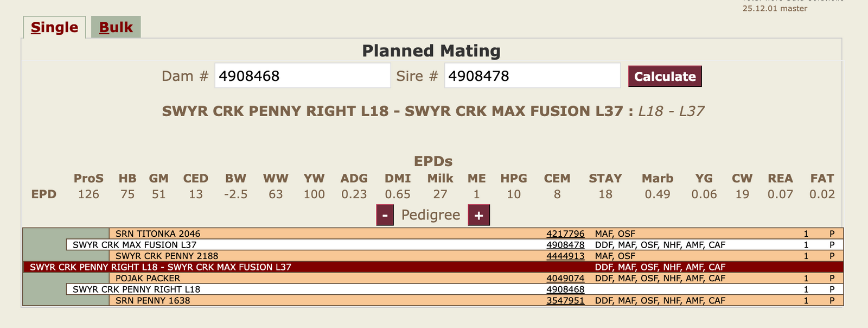The height and width of the screenshot is (328, 868).
Task: Open the Bulk tab
Action: click(x=116, y=27)
